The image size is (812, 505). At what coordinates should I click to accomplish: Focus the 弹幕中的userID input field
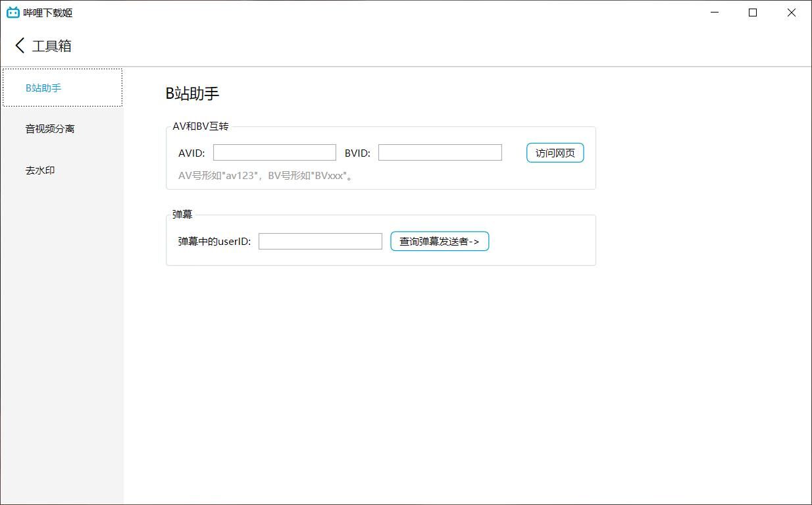point(320,242)
